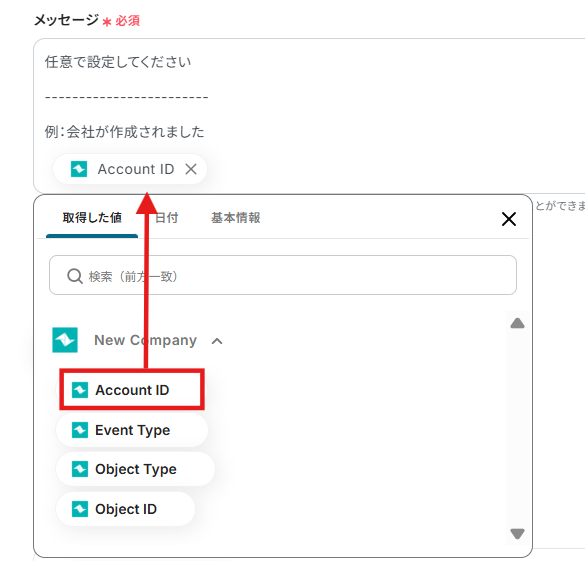The height and width of the screenshot is (561, 585).
Task: Switch to the 取得した値 tab
Action: 92,218
